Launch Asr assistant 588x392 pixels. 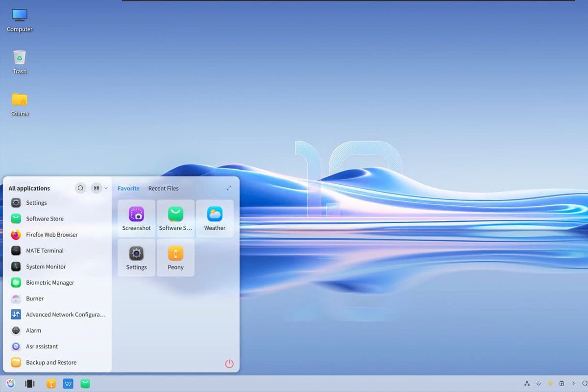coord(58,346)
